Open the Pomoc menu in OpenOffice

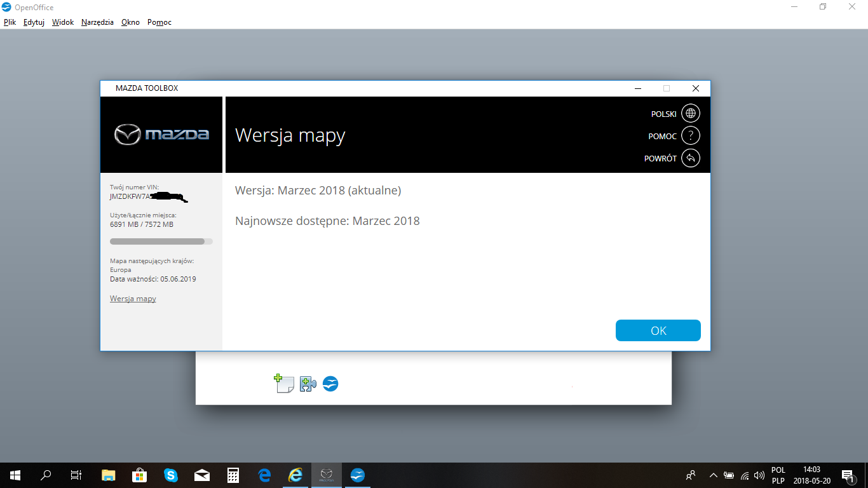click(159, 22)
